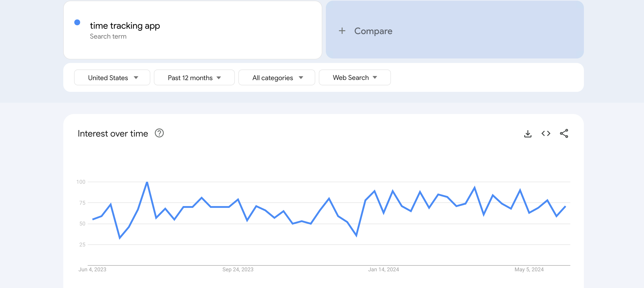
Task: Click the plus icon beside Compare
Action: click(x=342, y=31)
